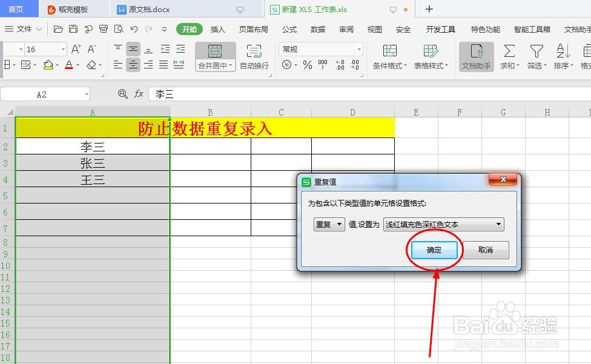Click the Undo icon
591x364 pixels.
pyautogui.click(x=134, y=28)
